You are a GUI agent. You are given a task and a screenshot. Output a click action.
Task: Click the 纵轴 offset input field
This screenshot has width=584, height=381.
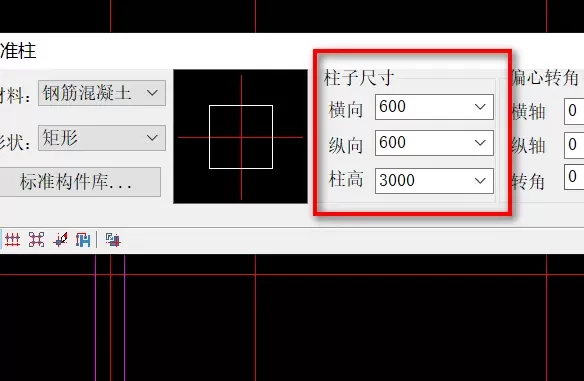[574, 145]
